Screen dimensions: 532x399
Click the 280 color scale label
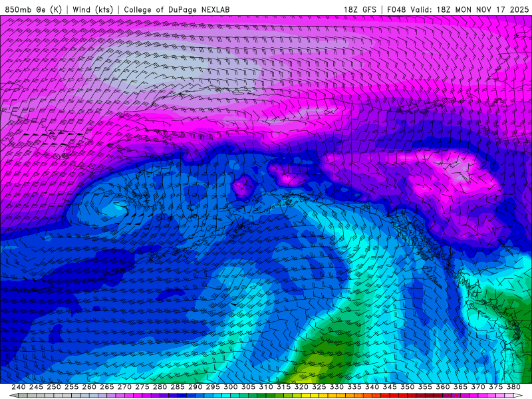160,387
